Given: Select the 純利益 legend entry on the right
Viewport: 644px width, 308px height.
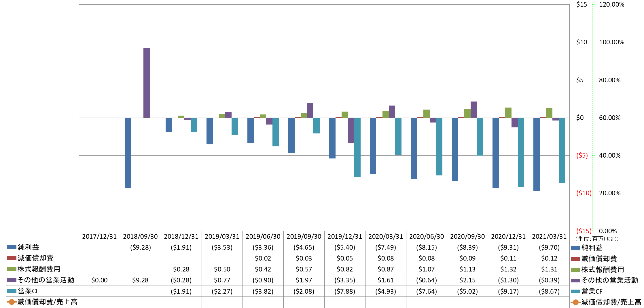Looking at the screenshot, I should tap(587, 248).
